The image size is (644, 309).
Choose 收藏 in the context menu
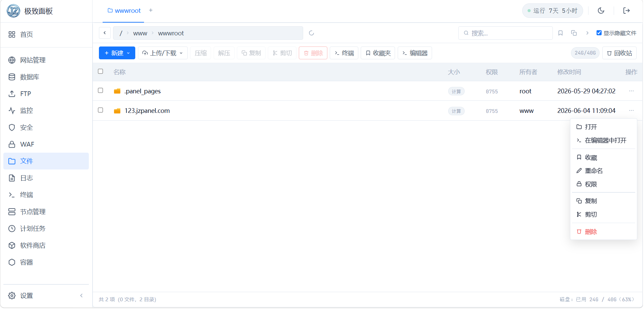pyautogui.click(x=604, y=157)
